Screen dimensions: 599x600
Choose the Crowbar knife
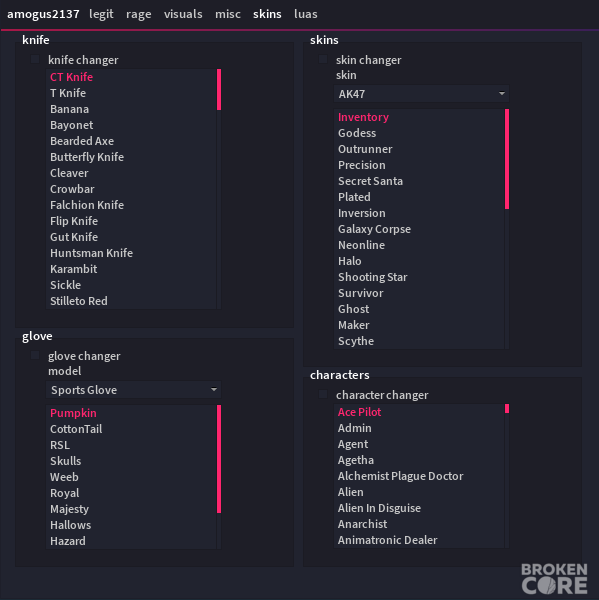click(131, 189)
